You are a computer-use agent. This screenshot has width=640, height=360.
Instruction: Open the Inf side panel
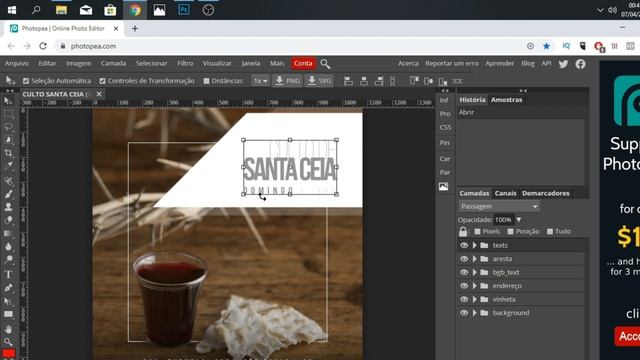pyautogui.click(x=444, y=100)
